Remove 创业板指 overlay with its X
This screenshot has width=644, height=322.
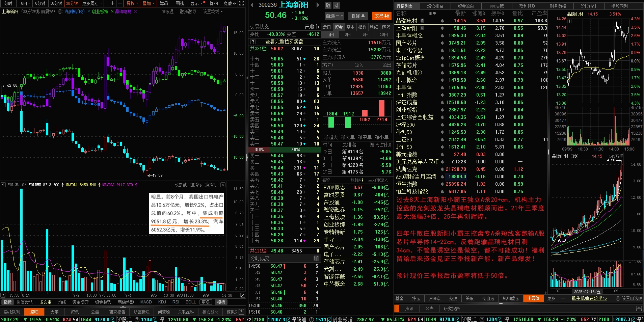point(112,11)
